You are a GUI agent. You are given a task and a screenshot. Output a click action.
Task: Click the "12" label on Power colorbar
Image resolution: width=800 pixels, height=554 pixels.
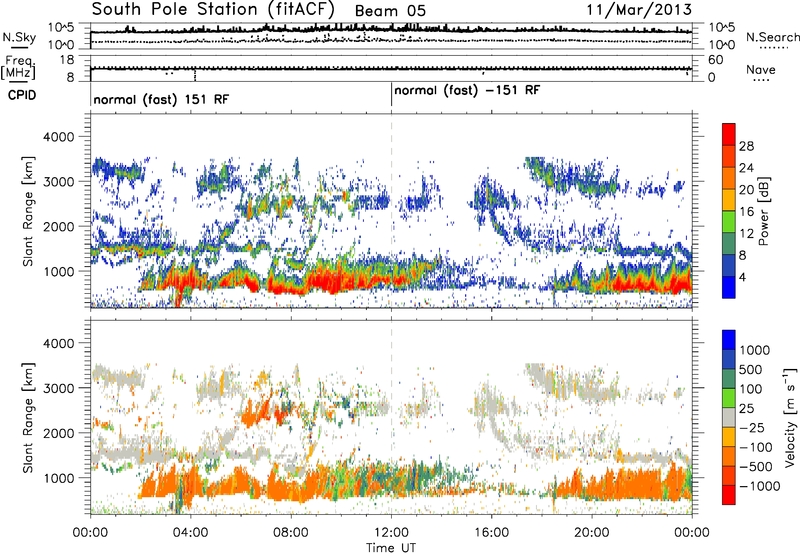point(746,233)
